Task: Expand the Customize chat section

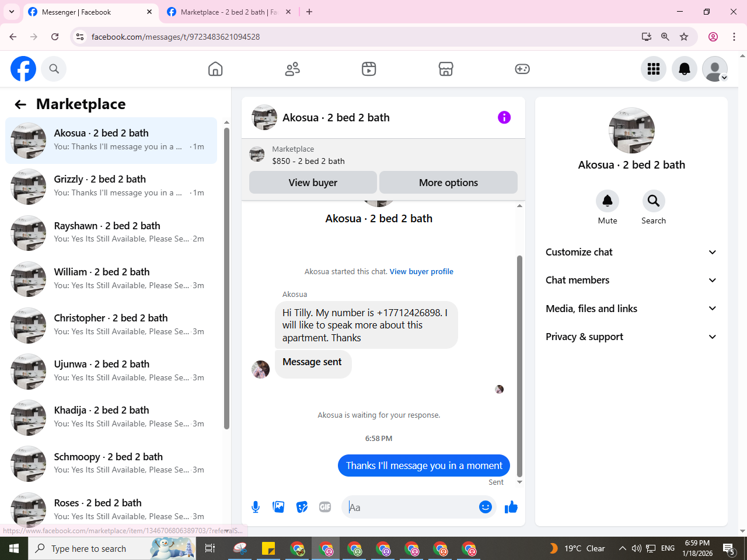Action: pyautogui.click(x=631, y=252)
